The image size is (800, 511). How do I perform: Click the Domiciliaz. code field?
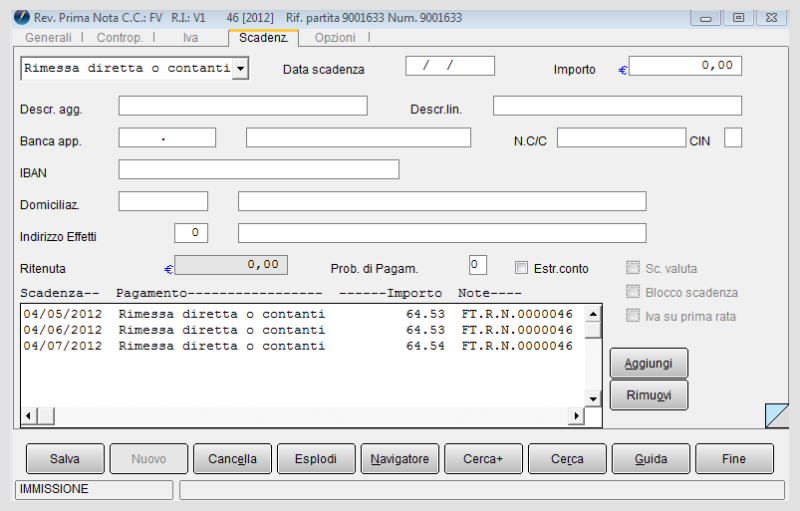pos(163,201)
